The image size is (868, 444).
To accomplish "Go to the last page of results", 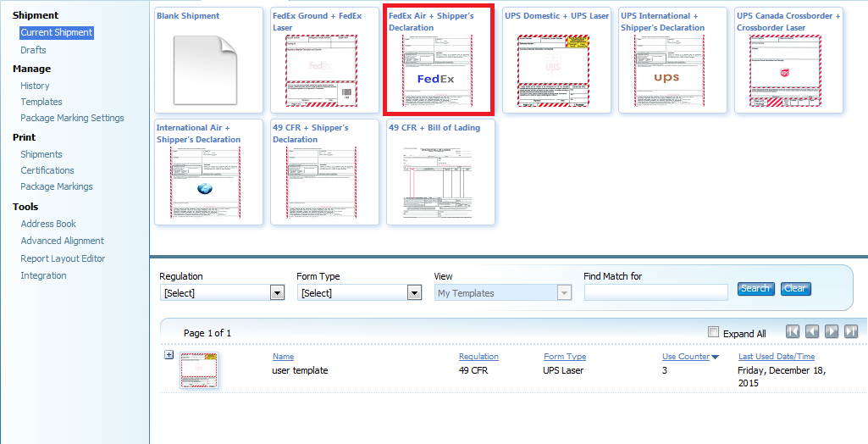I will pos(851,332).
